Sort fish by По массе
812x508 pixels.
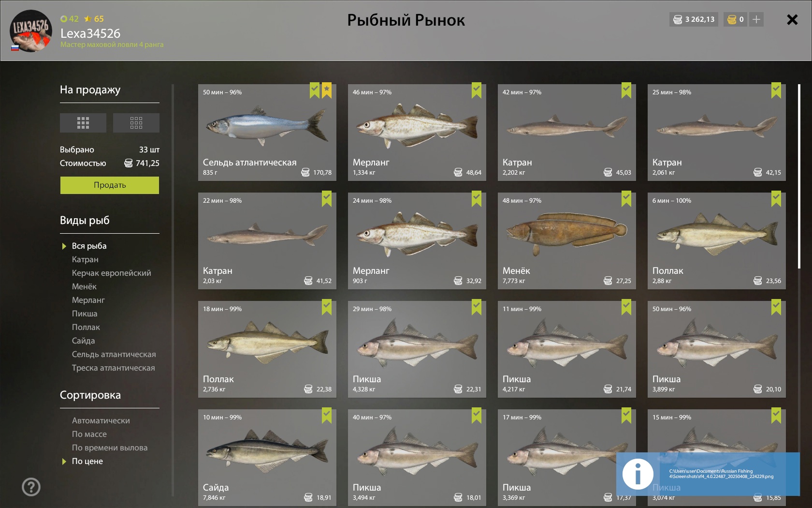(89, 434)
